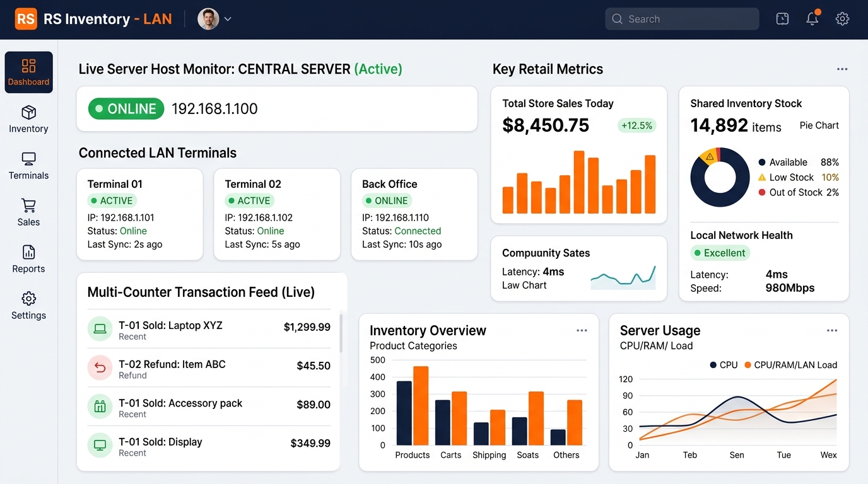Viewport: 868px width, 484px height.
Task: Click the 980Mbps speed value
Action: coord(790,288)
